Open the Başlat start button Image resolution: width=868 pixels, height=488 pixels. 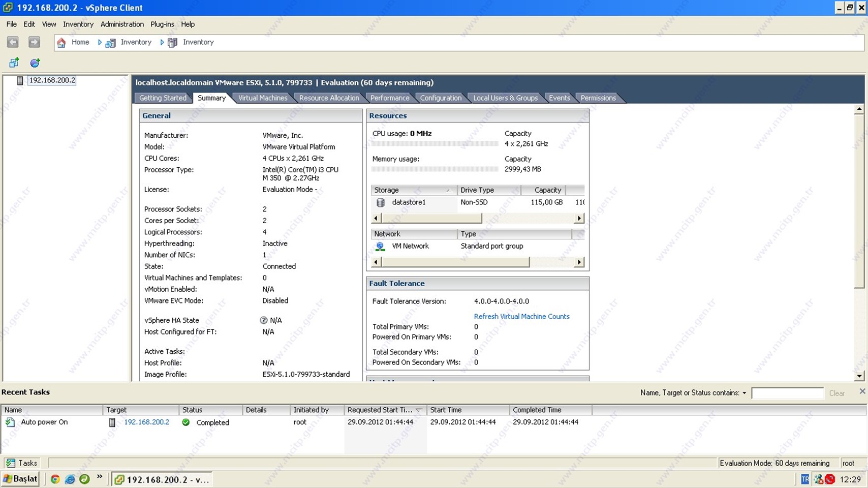pos(20,479)
